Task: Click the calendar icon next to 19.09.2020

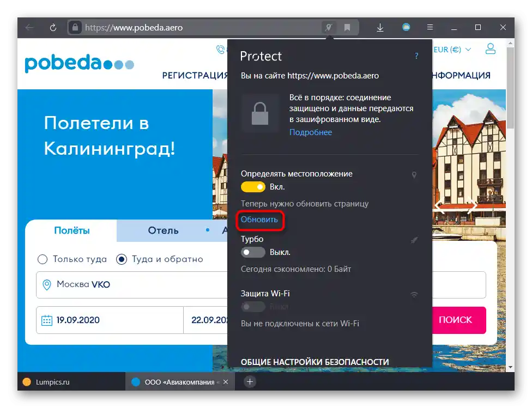Action: click(47, 320)
